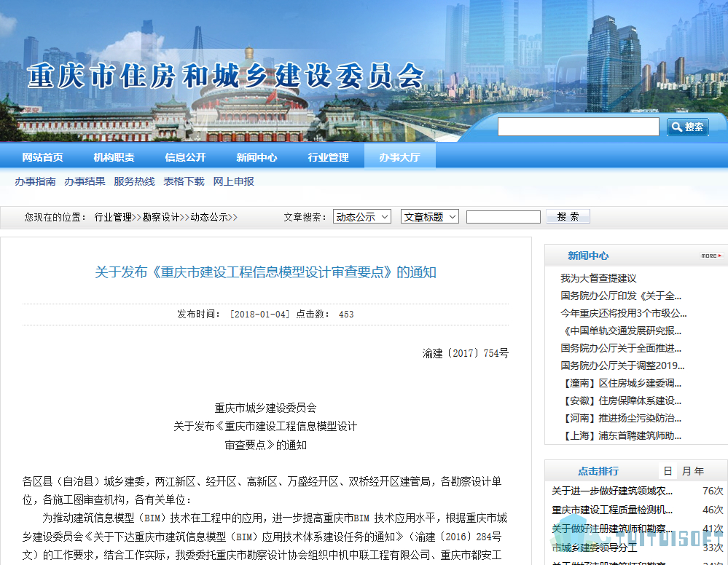The width and height of the screenshot is (728, 565).
Task: Open the 行业管理 navigation item
Action: pos(328,157)
